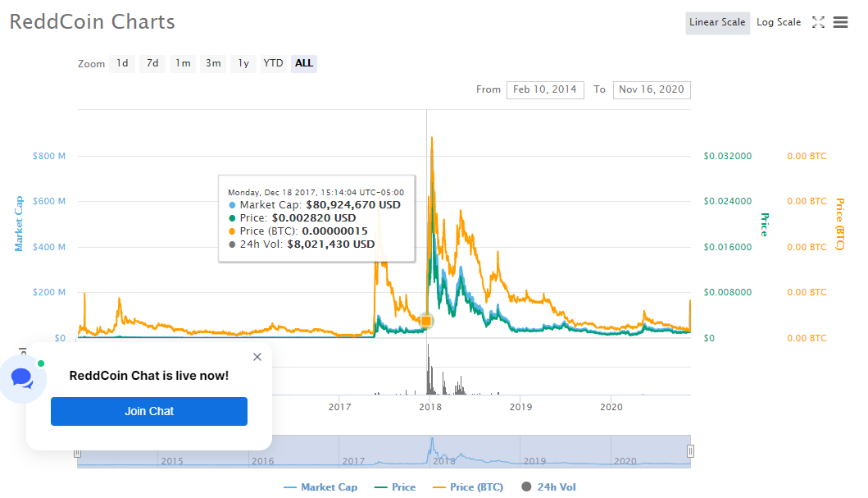Image resolution: width=868 pixels, height=498 pixels.
Task: Click the $0.032000 price axis label
Action: (x=727, y=156)
